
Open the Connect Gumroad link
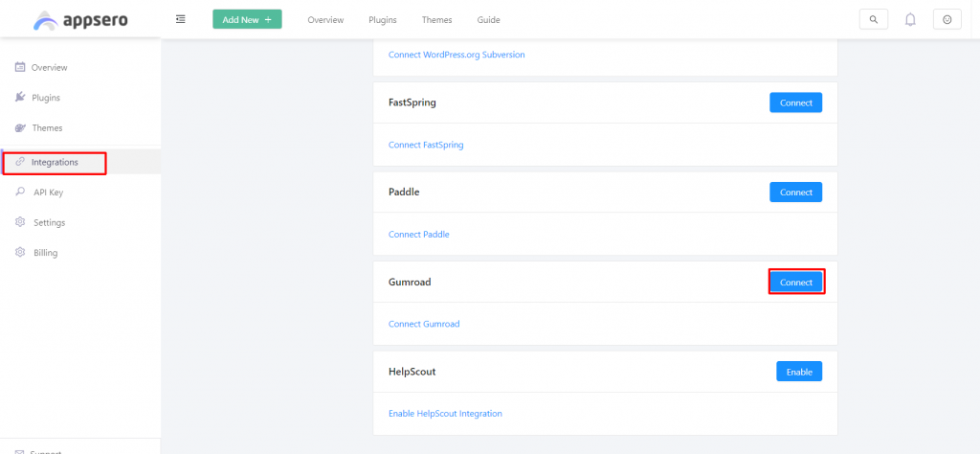click(424, 324)
